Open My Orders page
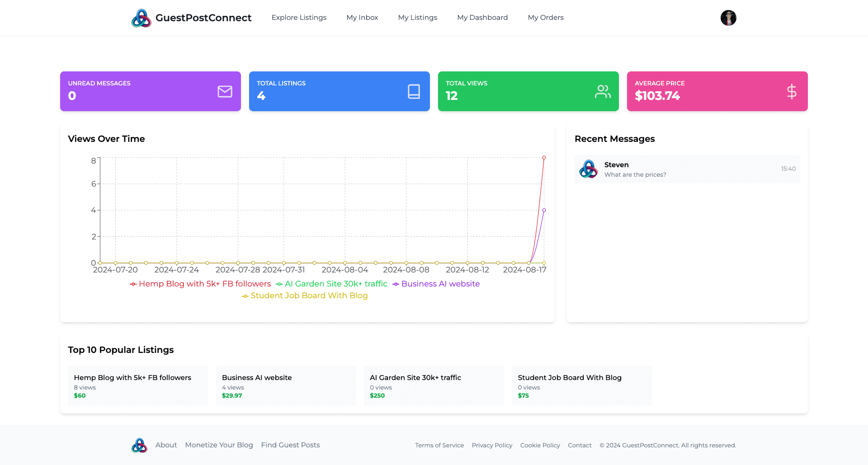Screen dimensions: 868x465 tap(545, 18)
